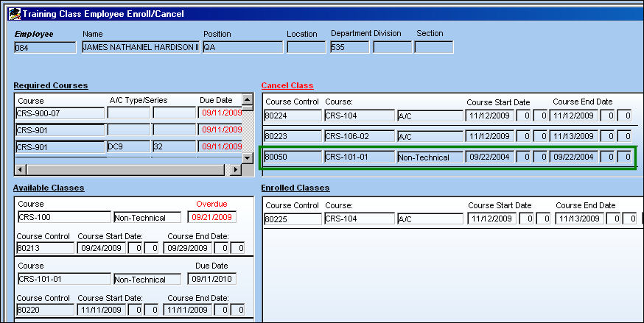The height and width of the screenshot is (323, 644).
Task: Click due date 09/11/2010
Action: tap(212, 279)
